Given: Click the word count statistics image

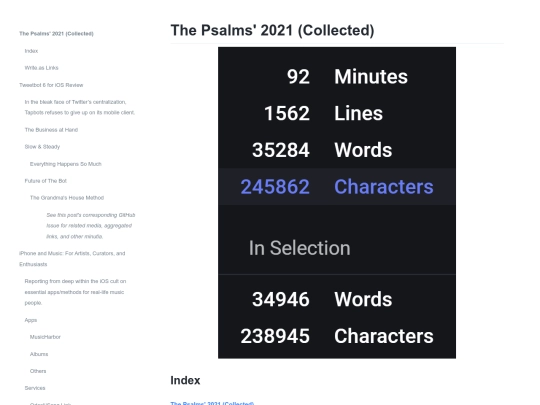Looking at the screenshot, I should [337, 203].
